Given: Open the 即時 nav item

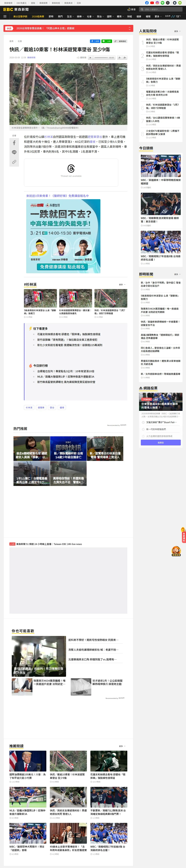Looking at the screenshot, I should [x=51, y=16].
